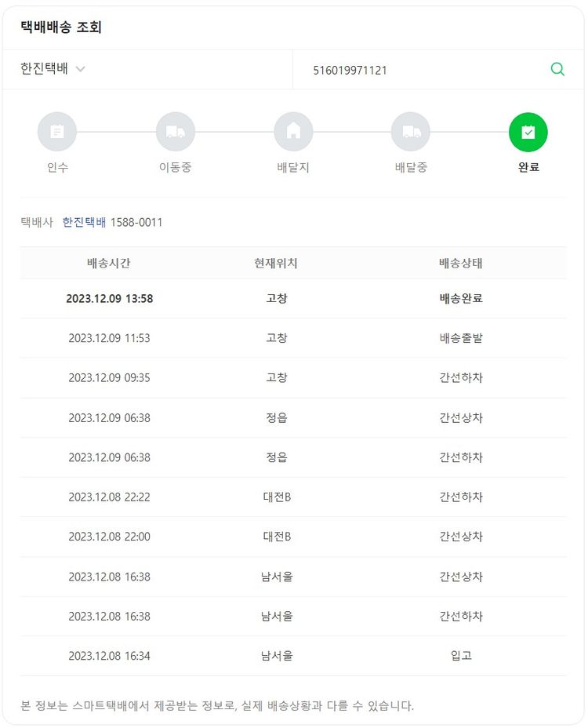Screen dimensions: 588x728
Task: Select the 배송출발 status row
Action: click(x=461, y=338)
